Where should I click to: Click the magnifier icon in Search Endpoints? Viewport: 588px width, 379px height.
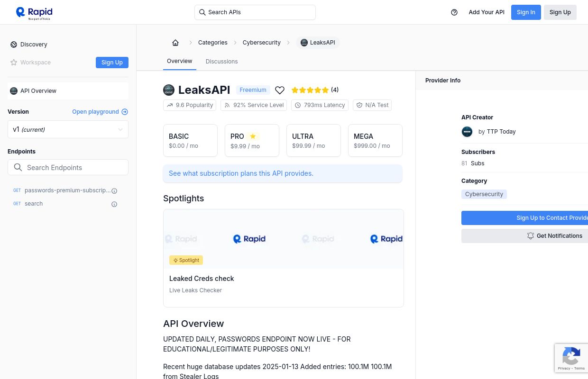click(x=18, y=167)
